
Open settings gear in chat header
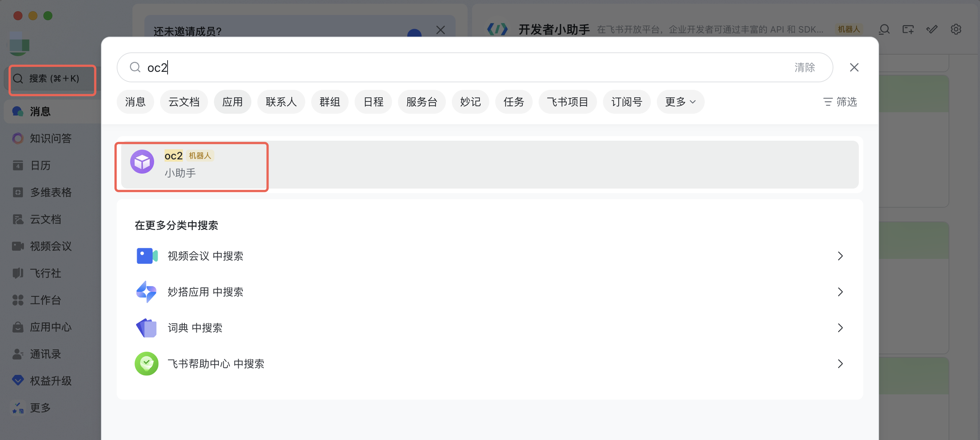tap(956, 29)
